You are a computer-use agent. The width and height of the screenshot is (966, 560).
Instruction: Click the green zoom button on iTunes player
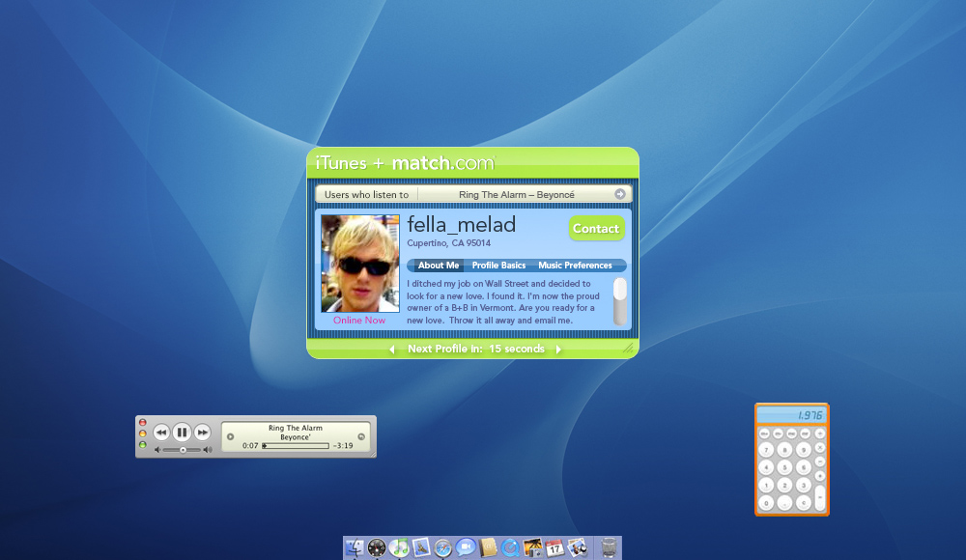(x=143, y=445)
